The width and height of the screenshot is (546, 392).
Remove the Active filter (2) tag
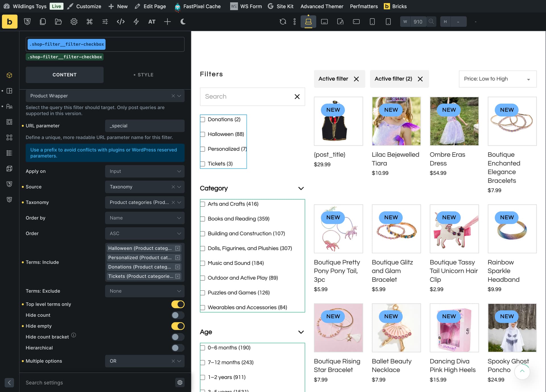coord(420,79)
